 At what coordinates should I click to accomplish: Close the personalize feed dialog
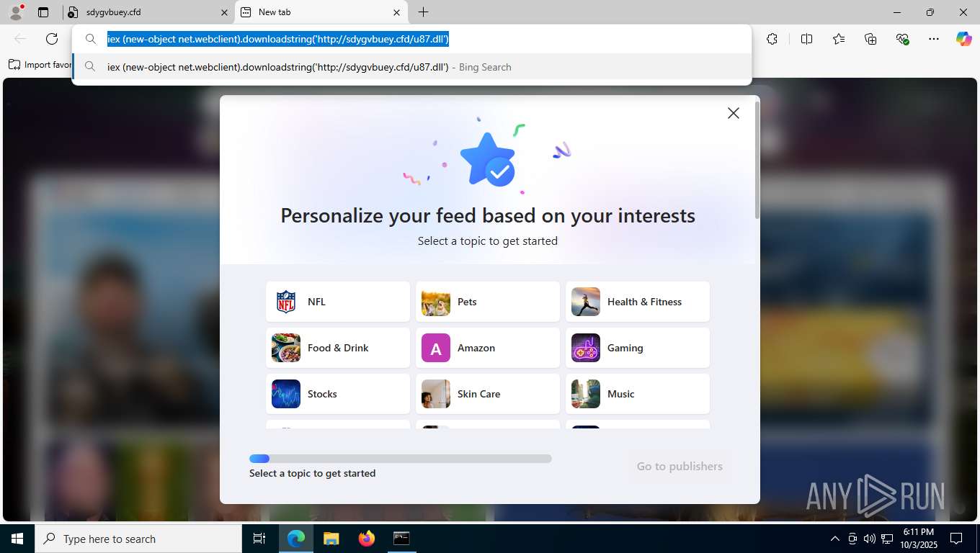[x=734, y=113]
